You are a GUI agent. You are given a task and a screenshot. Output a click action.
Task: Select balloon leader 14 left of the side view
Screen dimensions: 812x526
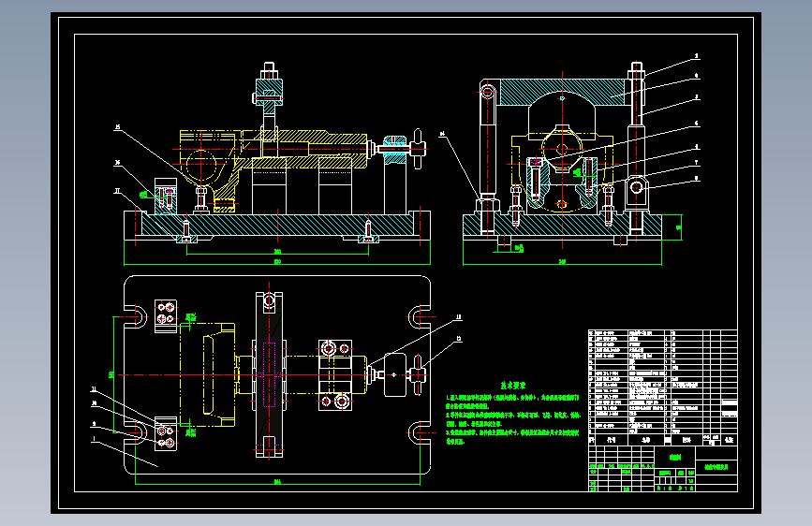[x=461, y=167]
